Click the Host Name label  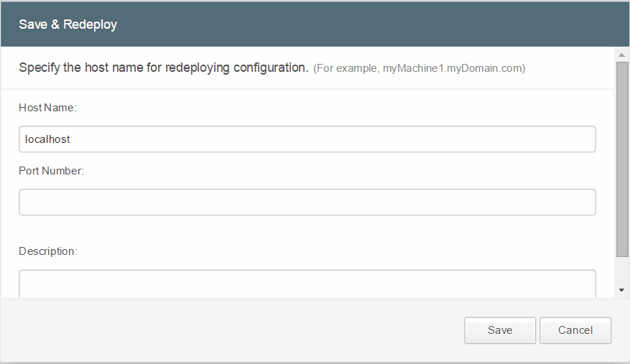48,108
